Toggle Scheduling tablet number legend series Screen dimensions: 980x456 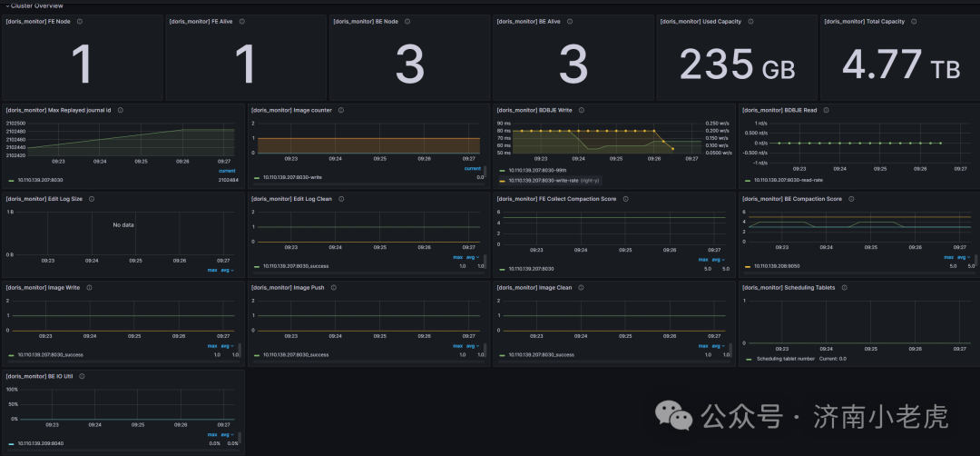pyautogui.click(x=786, y=359)
